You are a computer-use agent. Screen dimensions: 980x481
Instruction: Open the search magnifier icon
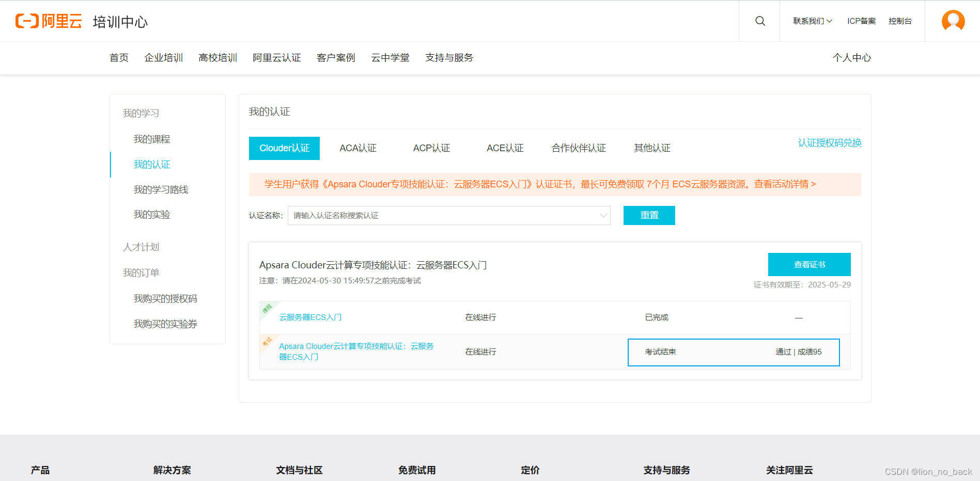[x=760, y=21]
